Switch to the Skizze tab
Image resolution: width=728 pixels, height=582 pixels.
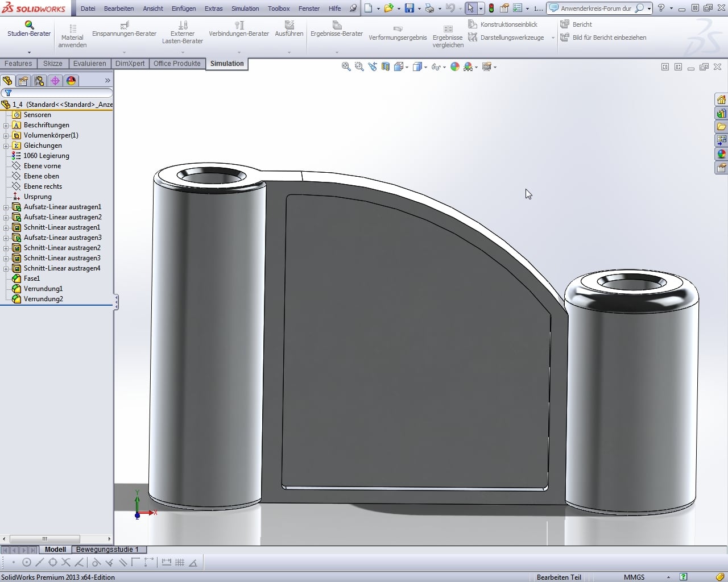[52, 64]
